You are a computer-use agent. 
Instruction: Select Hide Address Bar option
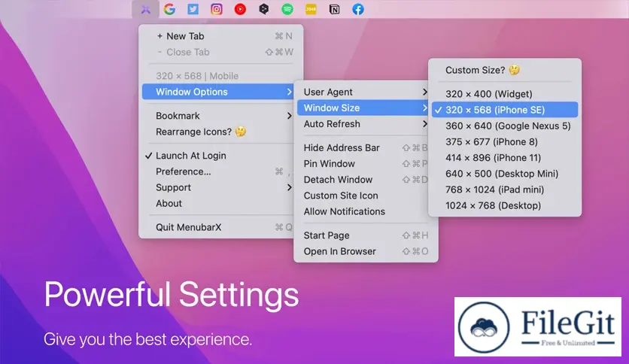[364, 148]
